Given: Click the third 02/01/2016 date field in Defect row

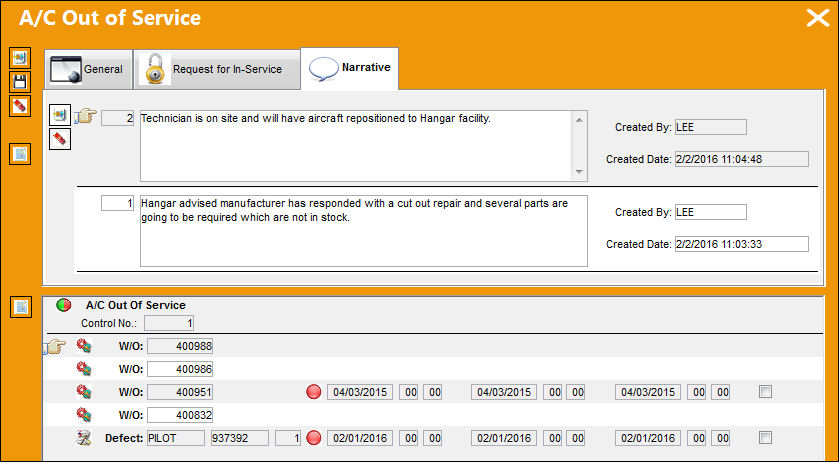Looking at the screenshot, I should (647, 438).
